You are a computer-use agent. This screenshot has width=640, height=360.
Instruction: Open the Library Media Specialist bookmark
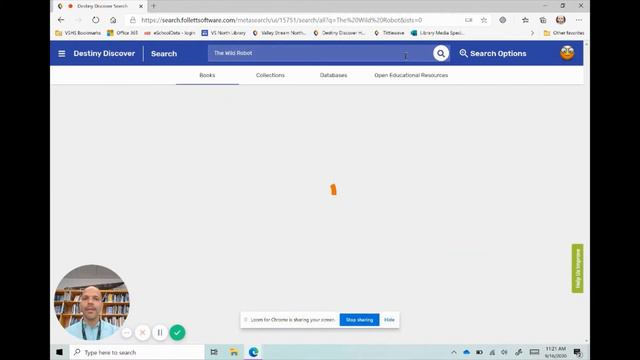pos(437,33)
